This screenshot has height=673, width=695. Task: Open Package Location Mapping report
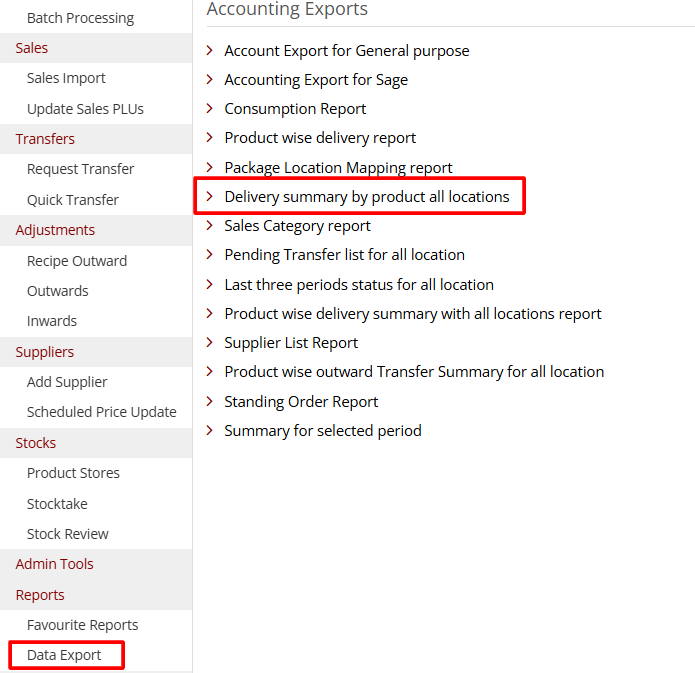pos(338,168)
